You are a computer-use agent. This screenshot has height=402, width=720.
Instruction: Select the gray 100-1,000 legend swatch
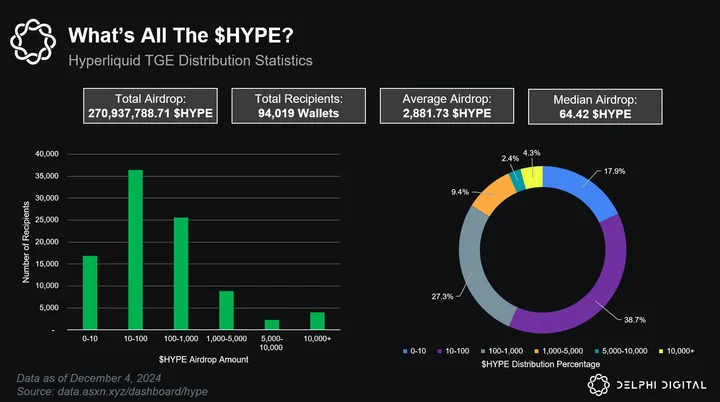[483, 351]
